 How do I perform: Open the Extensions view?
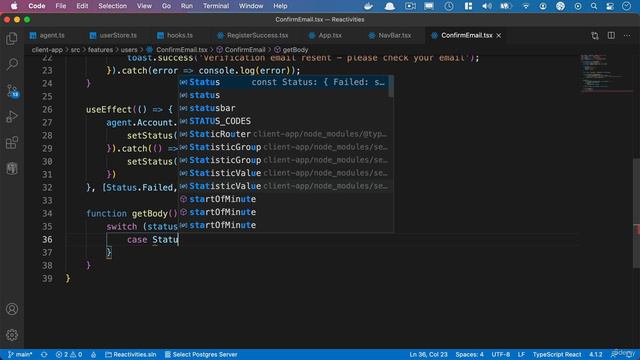(x=12, y=143)
